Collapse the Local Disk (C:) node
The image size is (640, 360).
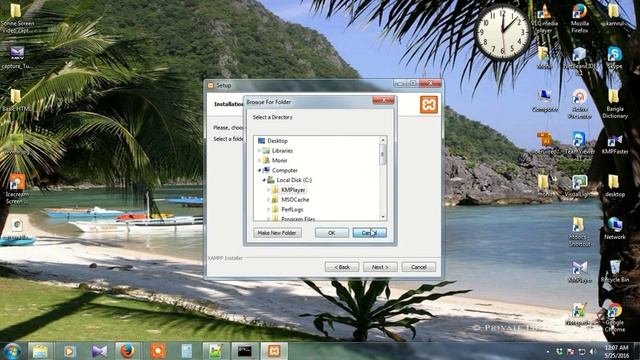pyautogui.click(x=264, y=180)
